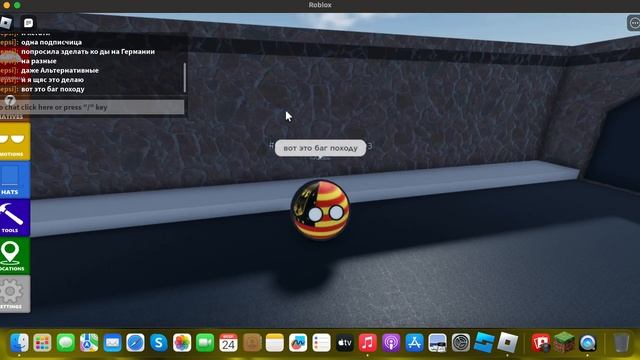Open Skype from the Dock

point(158,342)
